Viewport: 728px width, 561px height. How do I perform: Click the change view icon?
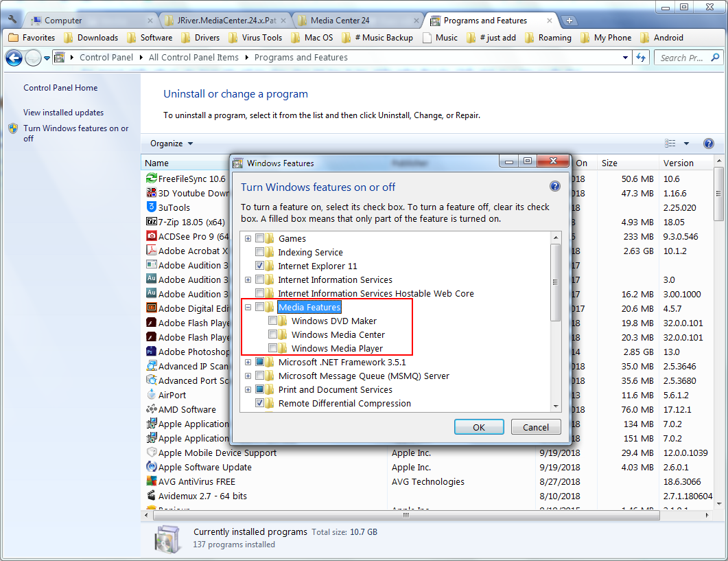click(x=670, y=143)
